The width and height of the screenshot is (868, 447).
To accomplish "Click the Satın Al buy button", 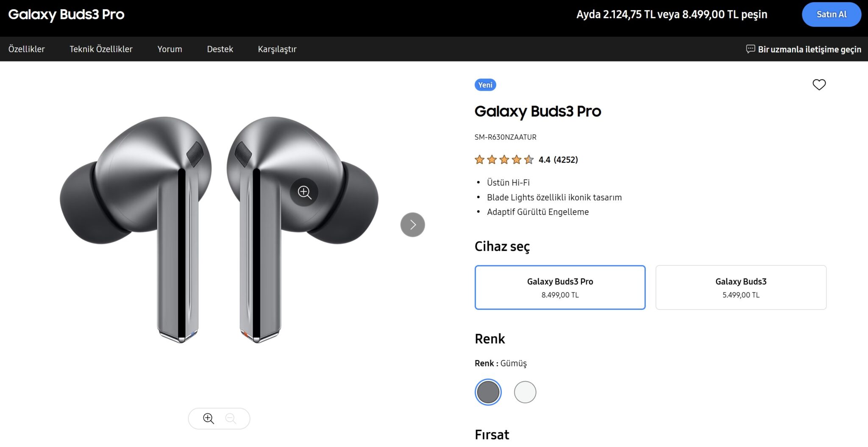I will (831, 14).
